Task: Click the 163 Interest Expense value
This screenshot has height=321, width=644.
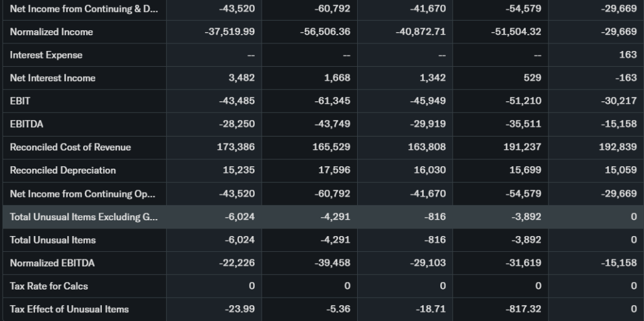Action: pos(628,55)
